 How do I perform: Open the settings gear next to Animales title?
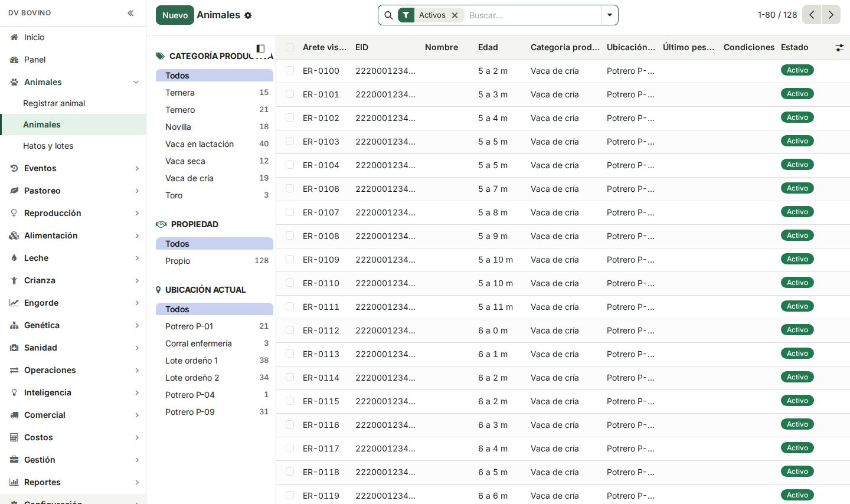[248, 15]
